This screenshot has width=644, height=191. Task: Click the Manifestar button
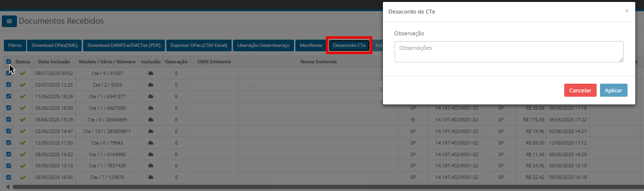click(311, 45)
